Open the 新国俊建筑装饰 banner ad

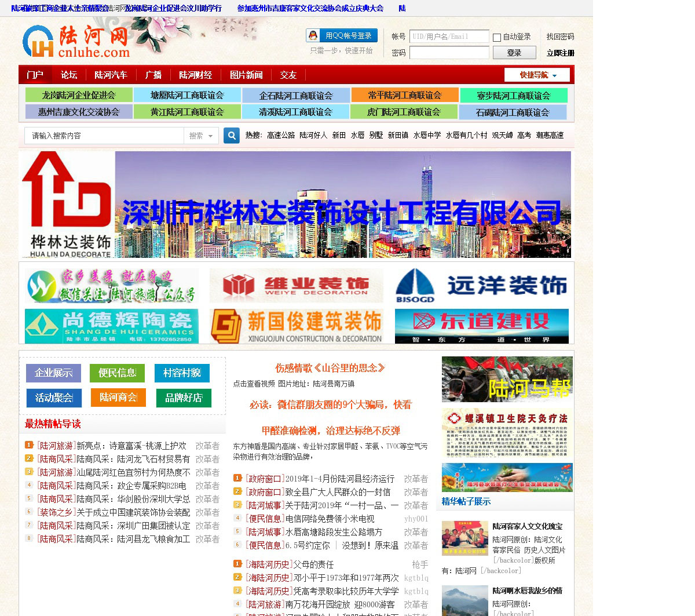[296, 326]
